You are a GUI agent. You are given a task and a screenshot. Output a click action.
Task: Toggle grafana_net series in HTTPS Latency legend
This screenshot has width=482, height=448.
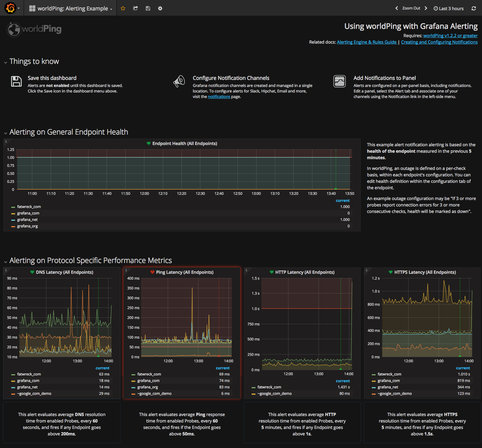tap(388, 387)
